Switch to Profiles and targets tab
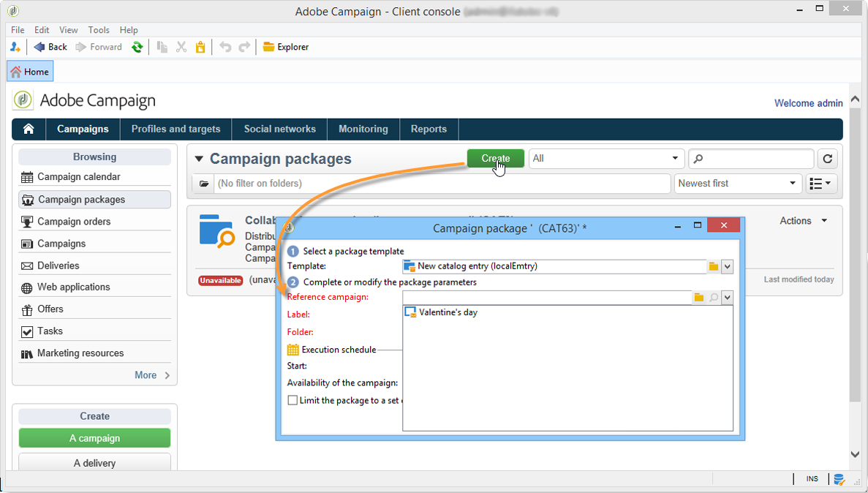The width and height of the screenshot is (868, 493). click(176, 129)
